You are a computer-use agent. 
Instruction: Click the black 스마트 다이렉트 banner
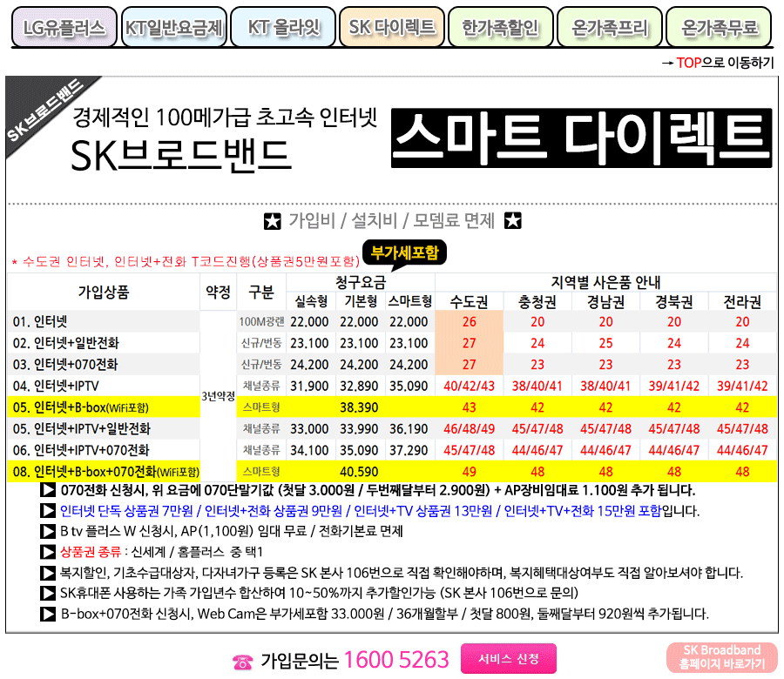click(581, 138)
